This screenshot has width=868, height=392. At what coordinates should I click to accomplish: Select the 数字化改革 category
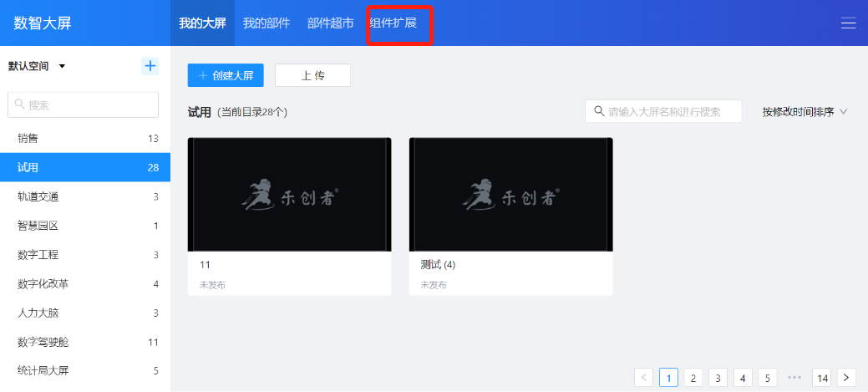click(x=85, y=284)
